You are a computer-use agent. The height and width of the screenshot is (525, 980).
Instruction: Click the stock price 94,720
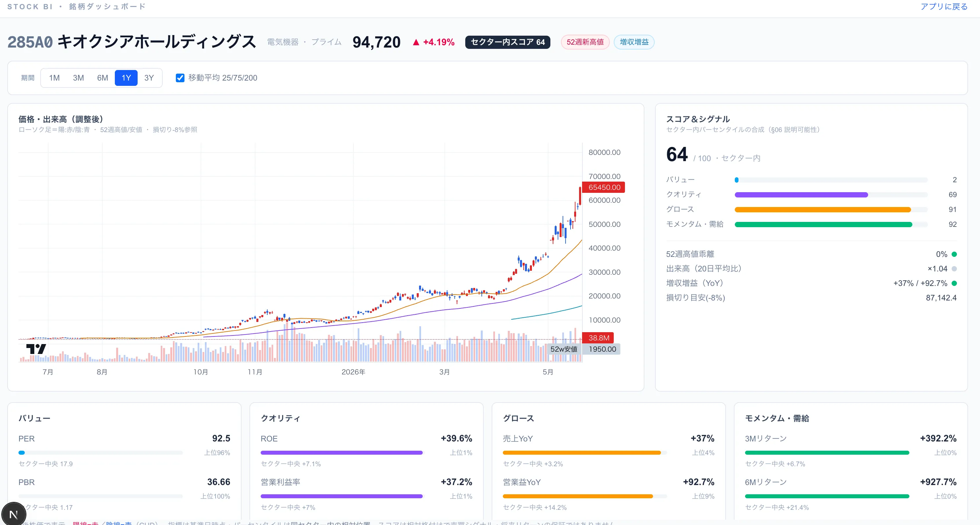point(376,42)
